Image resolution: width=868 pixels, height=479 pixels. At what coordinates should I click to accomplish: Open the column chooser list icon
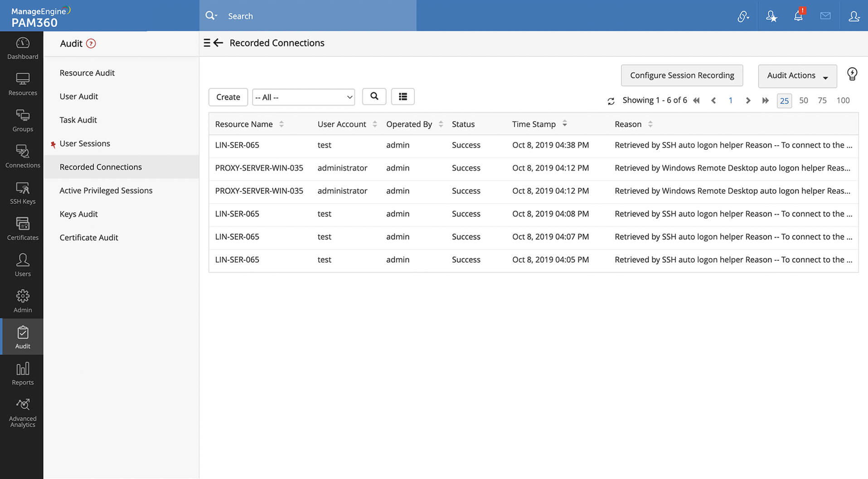402,97
